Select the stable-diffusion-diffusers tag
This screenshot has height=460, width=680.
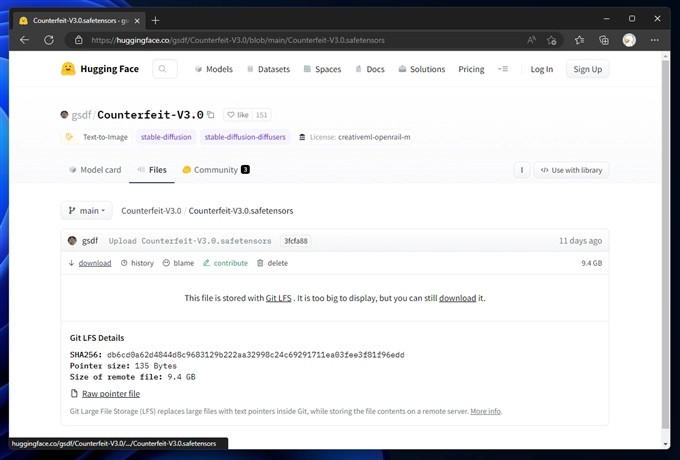point(245,137)
